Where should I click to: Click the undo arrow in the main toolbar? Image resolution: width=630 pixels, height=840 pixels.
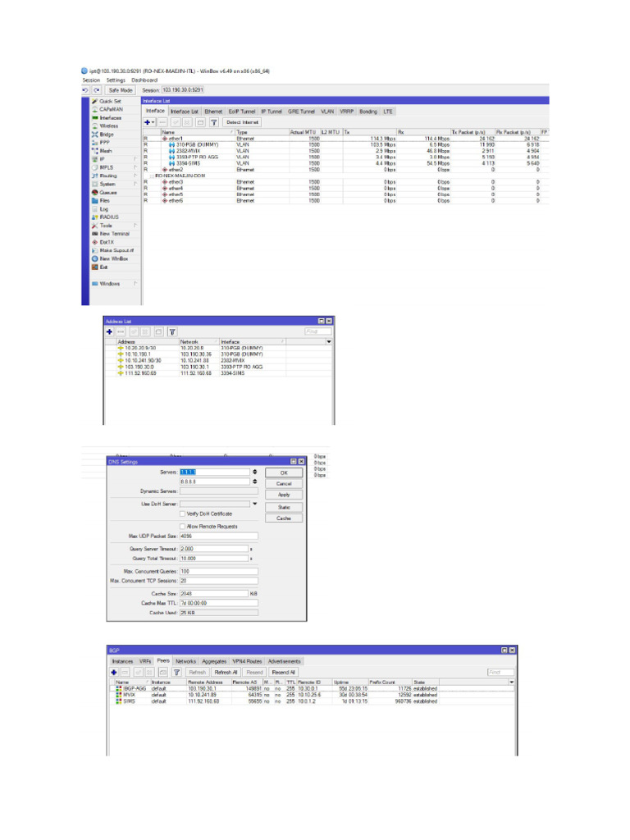click(x=85, y=90)
